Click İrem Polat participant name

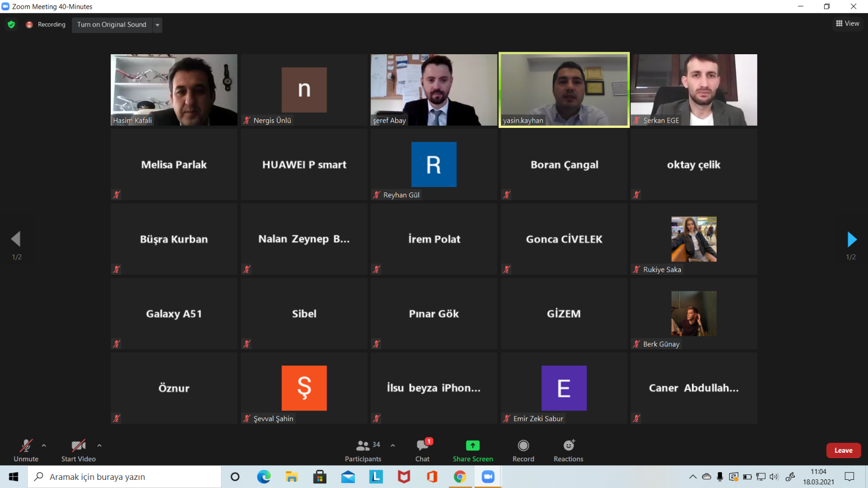click(x=434, y=239)
